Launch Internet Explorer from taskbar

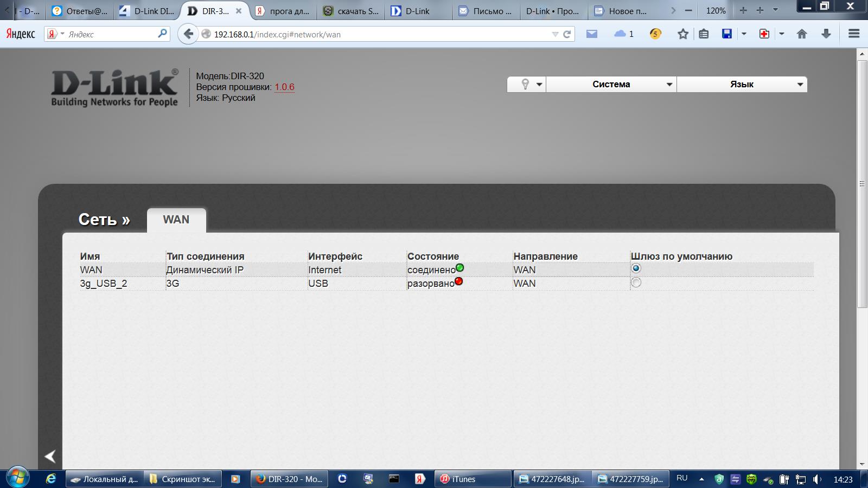51,479
